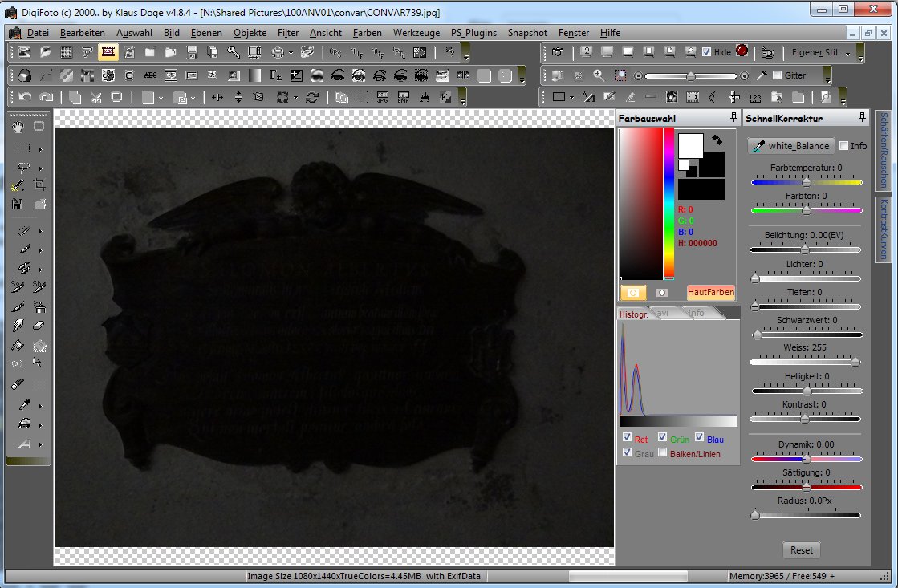Uncheck the Hide checkbox
This screenshot has height=588, width=898.
tap(706, 52)
